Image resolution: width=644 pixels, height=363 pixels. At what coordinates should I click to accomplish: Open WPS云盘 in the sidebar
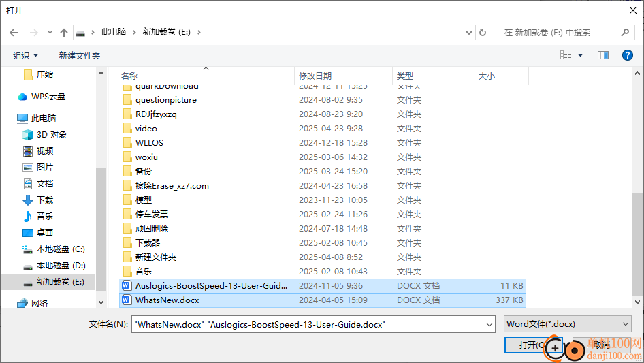pyautogui.click(x=48, y=97)
